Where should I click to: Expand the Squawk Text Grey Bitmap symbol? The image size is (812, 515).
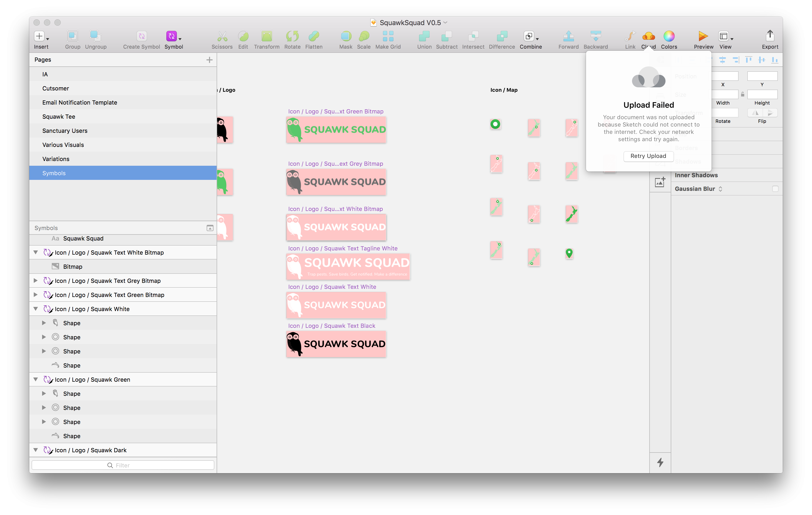pyautogui.click(x=35, y=281)
